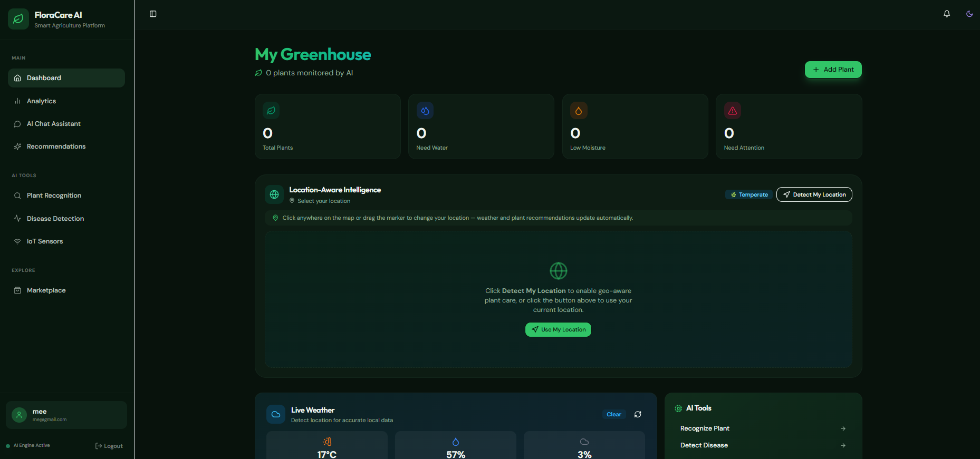Click the AI Tools chip icon
This screenshot has height=459, width=980.
click(678, 408)
